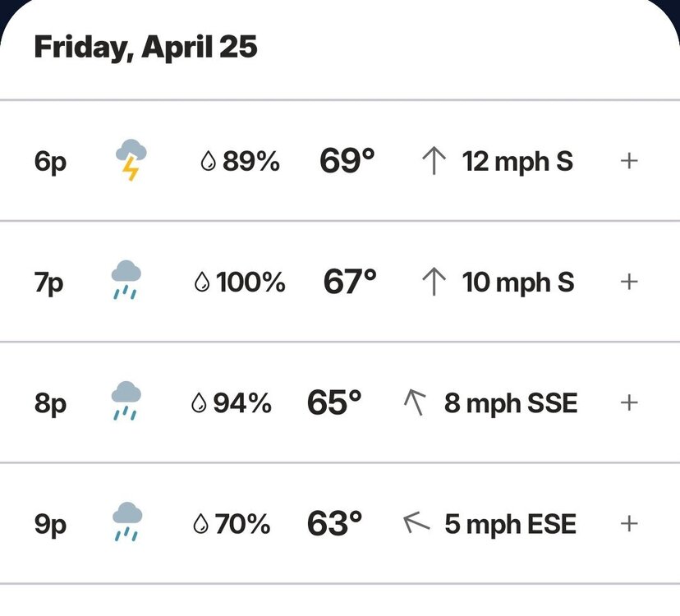Click the wind arrow for 5 mph ESE

pos(416,522)
